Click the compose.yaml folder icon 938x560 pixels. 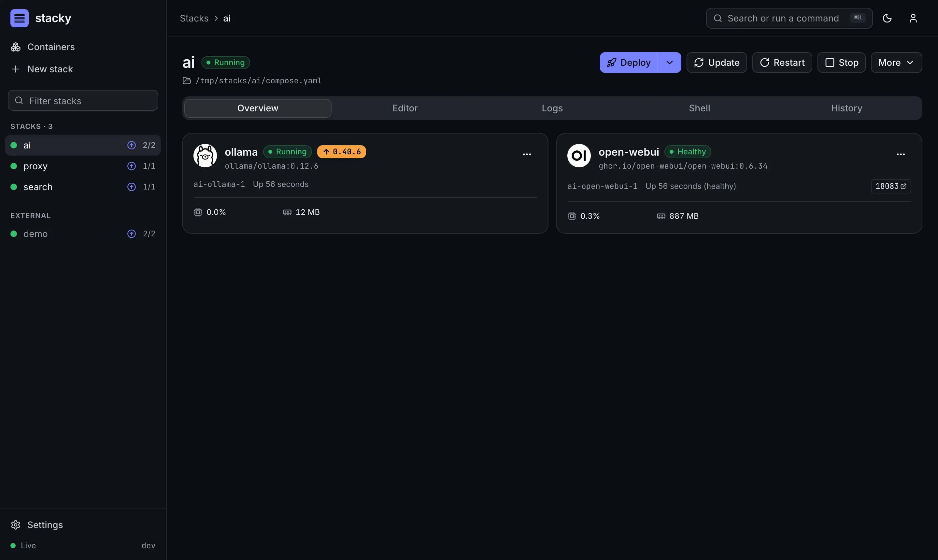(x=187, y=81)
